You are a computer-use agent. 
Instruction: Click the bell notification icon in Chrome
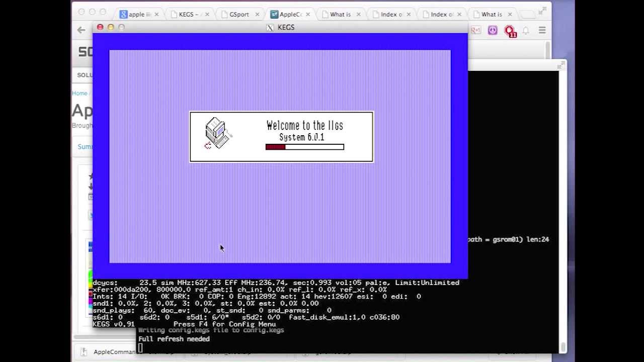pos(526,31)
